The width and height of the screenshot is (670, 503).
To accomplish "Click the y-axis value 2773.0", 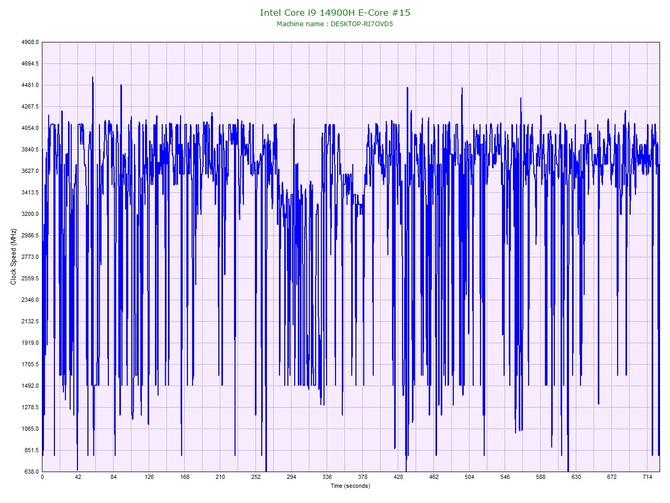I will click(30, 257).
